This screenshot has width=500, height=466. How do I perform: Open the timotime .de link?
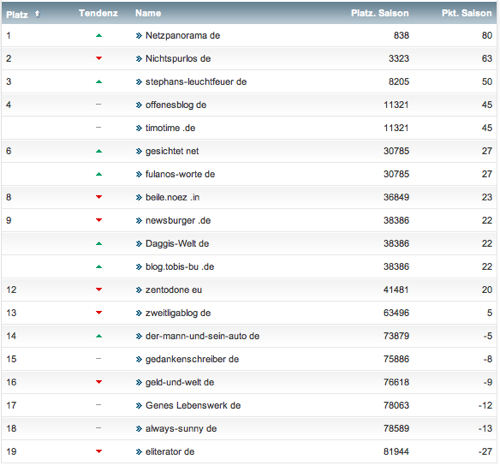coord(170,128)
